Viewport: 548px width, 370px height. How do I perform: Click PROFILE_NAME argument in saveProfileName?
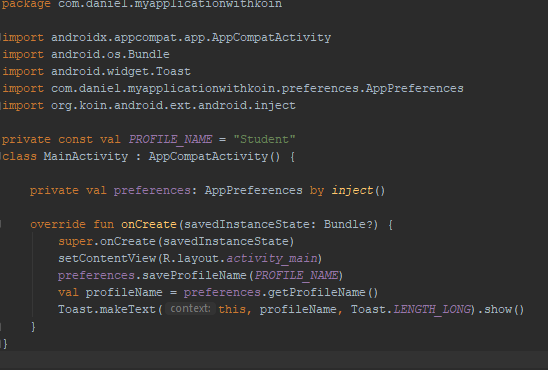(x=296, y=275)
